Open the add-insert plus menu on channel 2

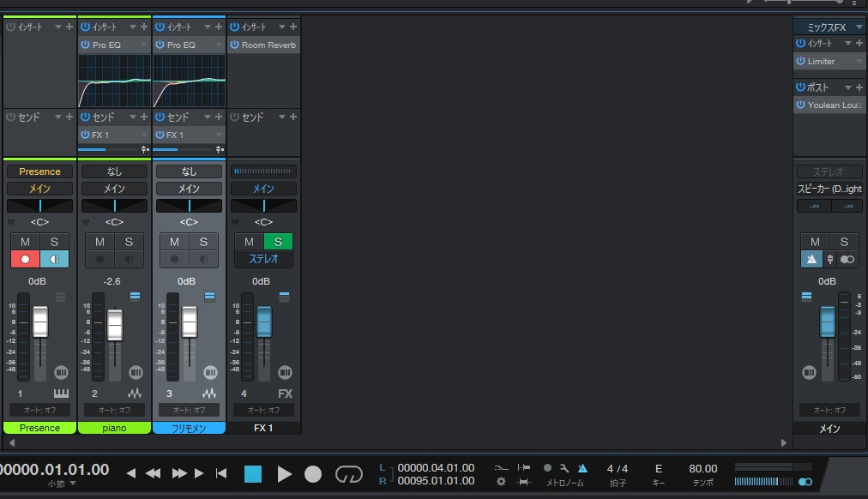pyautogui.click(x=144, y=26)
